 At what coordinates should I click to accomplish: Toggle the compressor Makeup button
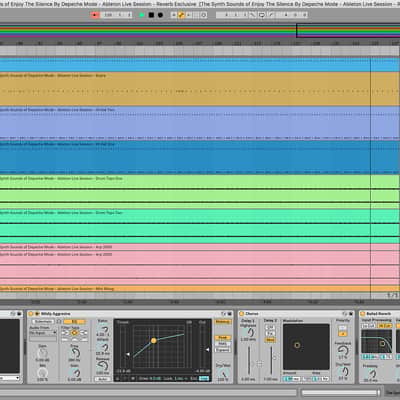222,322
